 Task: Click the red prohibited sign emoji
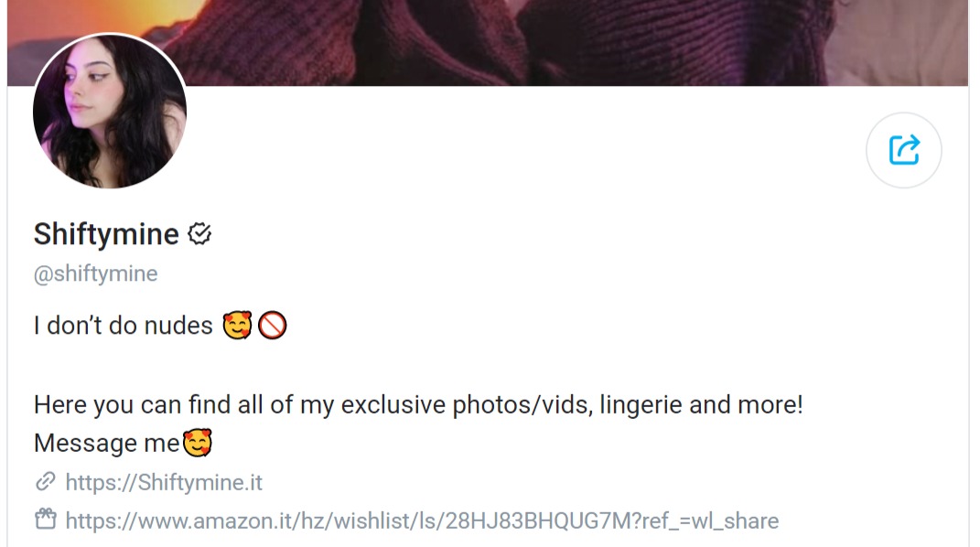[273, 326]
